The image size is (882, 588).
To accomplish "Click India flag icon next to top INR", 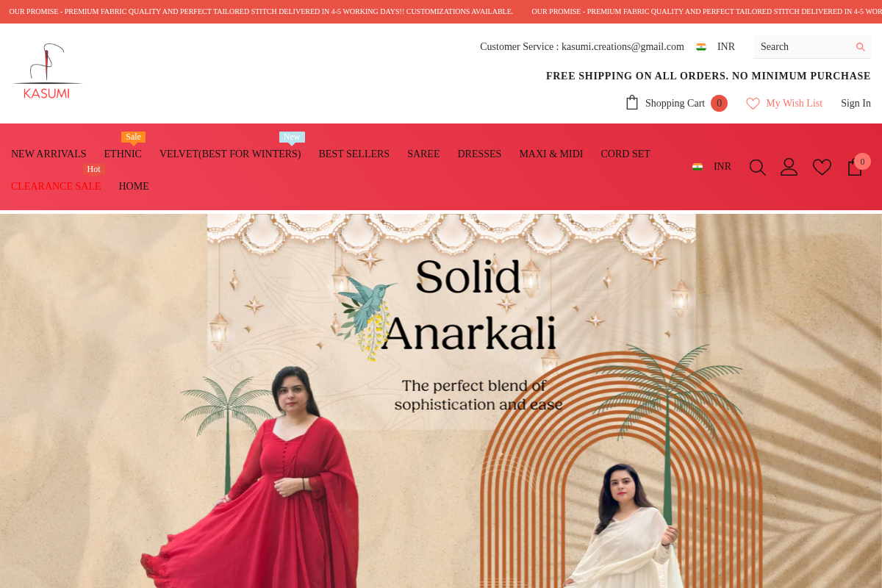I will click(x=701, y=47).
